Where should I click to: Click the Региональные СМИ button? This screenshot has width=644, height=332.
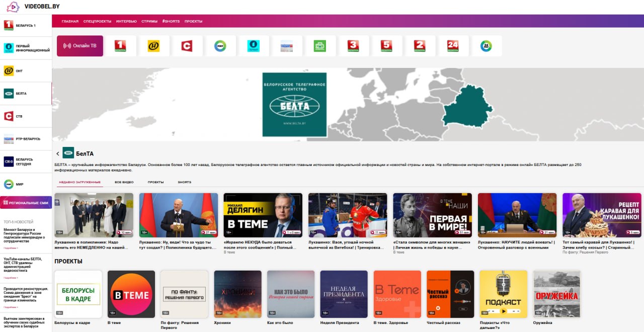(26, 202)
